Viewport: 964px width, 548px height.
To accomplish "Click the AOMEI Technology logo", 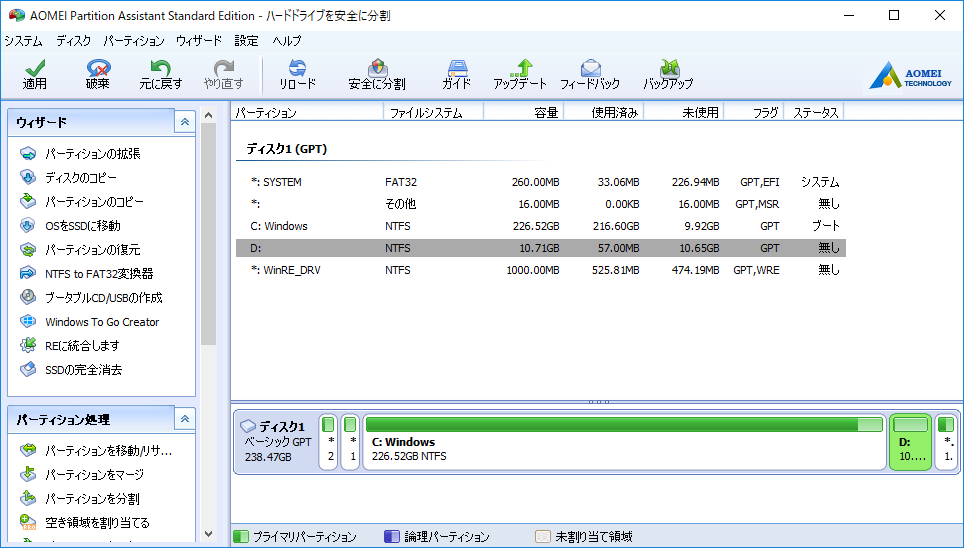I will [910, 74].
